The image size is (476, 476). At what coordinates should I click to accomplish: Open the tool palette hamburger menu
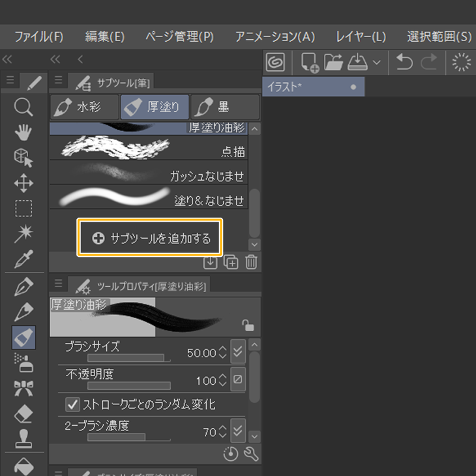(10, 80)
